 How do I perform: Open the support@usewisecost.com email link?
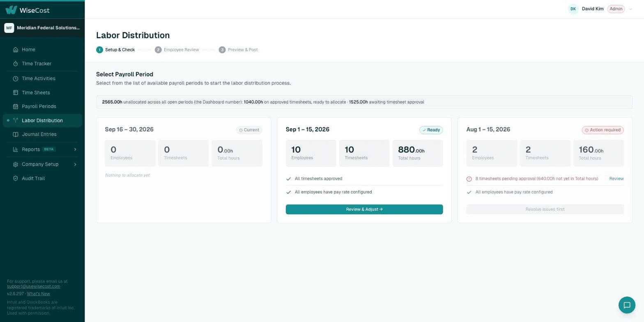click(x=34, y=286)
